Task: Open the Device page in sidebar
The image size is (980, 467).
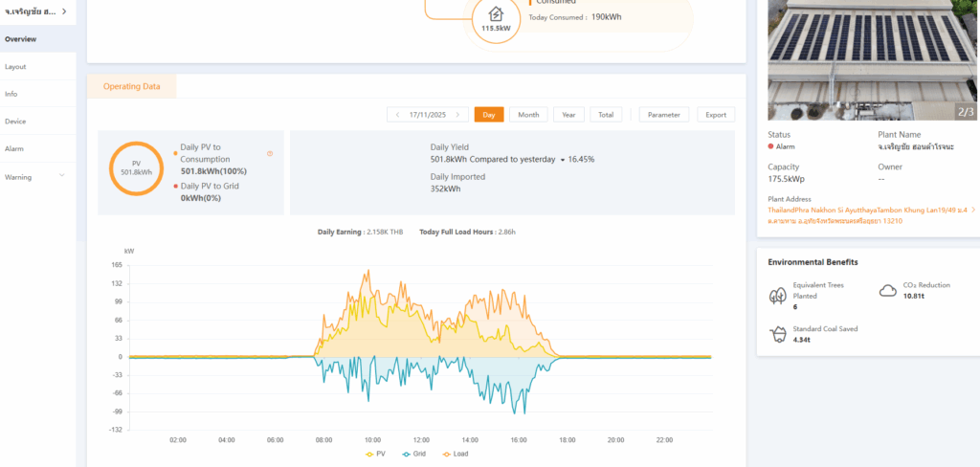Action: [x=15, y=122]
